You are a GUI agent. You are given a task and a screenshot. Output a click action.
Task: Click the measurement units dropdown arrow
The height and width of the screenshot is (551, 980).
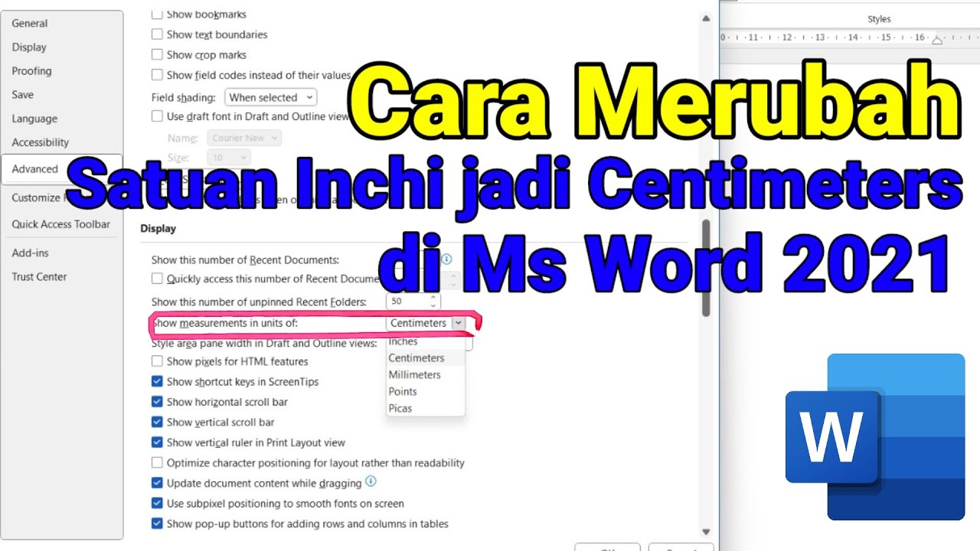pyautogui.click(x=458, y=323)
